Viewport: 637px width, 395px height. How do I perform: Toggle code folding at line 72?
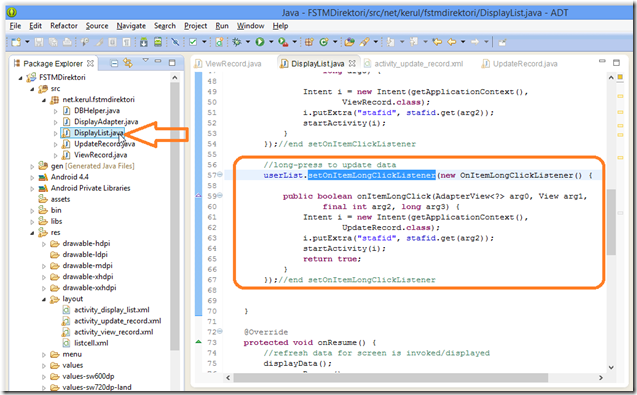click(x=220, y=332)
